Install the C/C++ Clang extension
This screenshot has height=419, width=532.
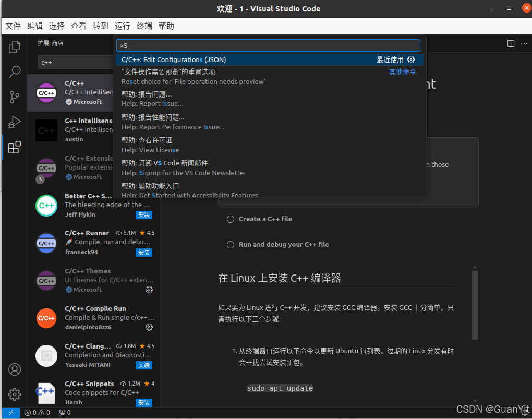pos(144,365)
